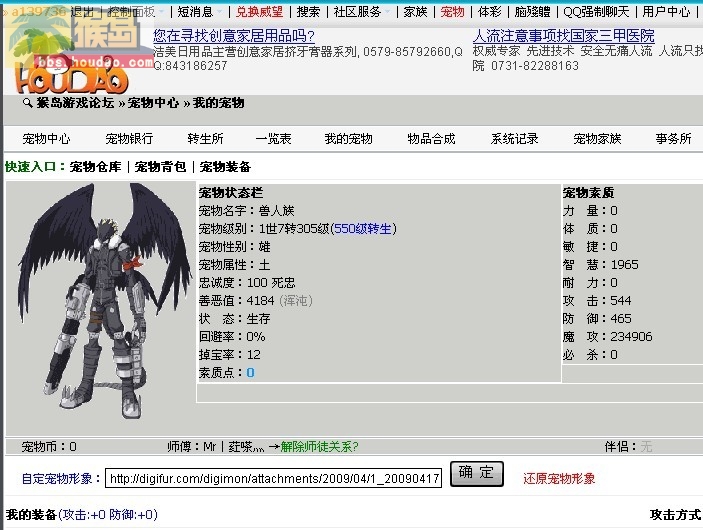Click 解除师徒关系? link
703x530 pixels.
pyautogui.click(x=319, y=447)
